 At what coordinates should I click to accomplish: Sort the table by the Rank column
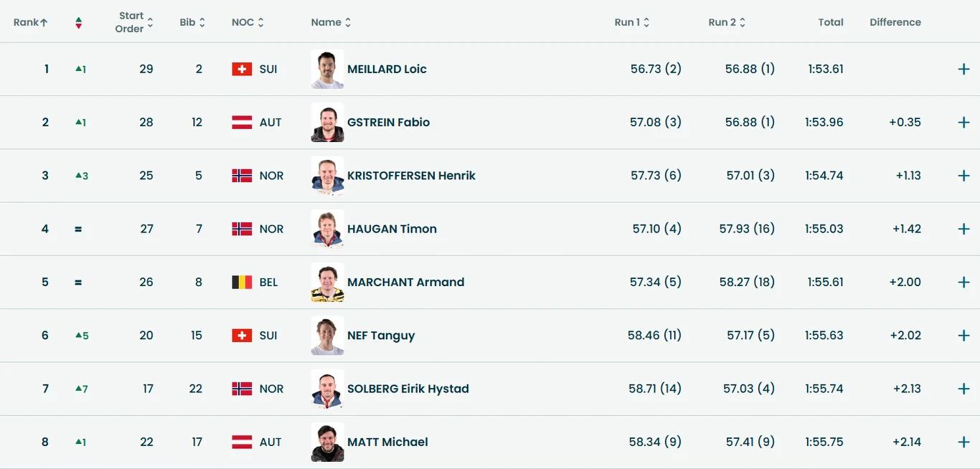tap(30, 22)
